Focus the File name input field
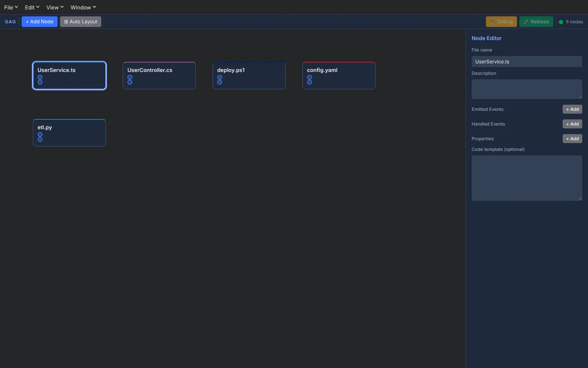This screenshot has width=588, height=368. [x=527, y=62]
